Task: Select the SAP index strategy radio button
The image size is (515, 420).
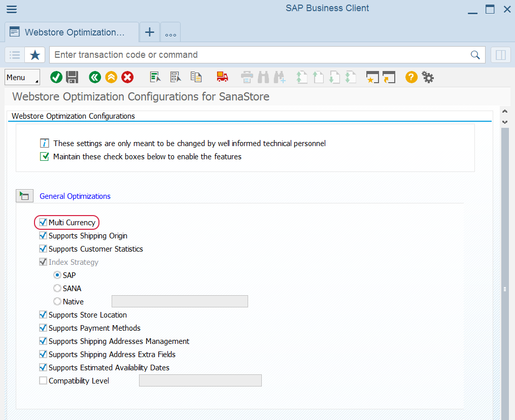Action: (57, 275)
